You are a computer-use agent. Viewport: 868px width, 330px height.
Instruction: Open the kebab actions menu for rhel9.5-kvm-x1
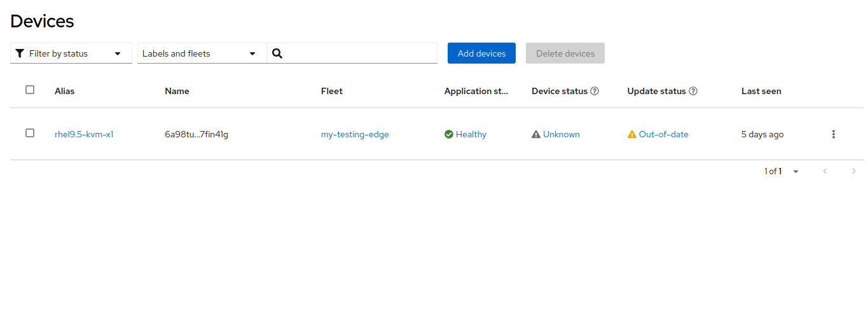(x=834, y=134)
